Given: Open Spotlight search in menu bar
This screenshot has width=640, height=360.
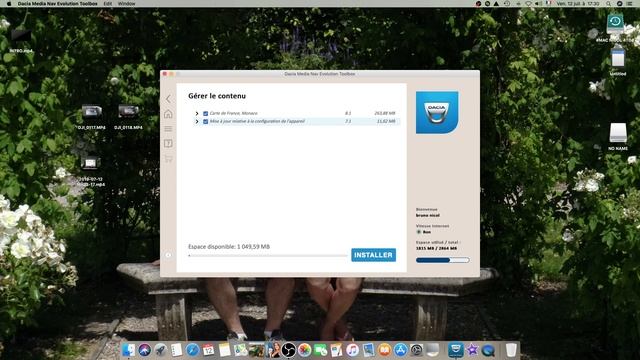Looking at the screenshot, I should (609, 3).
